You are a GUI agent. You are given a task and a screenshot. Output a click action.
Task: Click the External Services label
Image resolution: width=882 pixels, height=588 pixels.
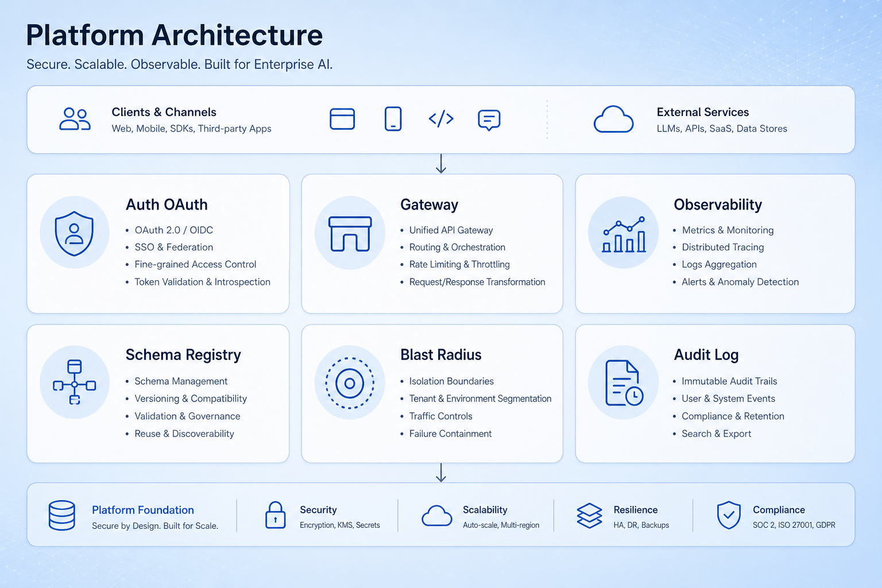pos(703,112)
